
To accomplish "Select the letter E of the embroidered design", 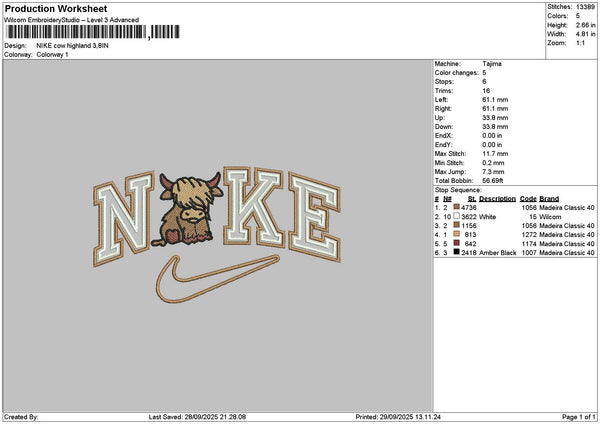I will click(315, 217).
